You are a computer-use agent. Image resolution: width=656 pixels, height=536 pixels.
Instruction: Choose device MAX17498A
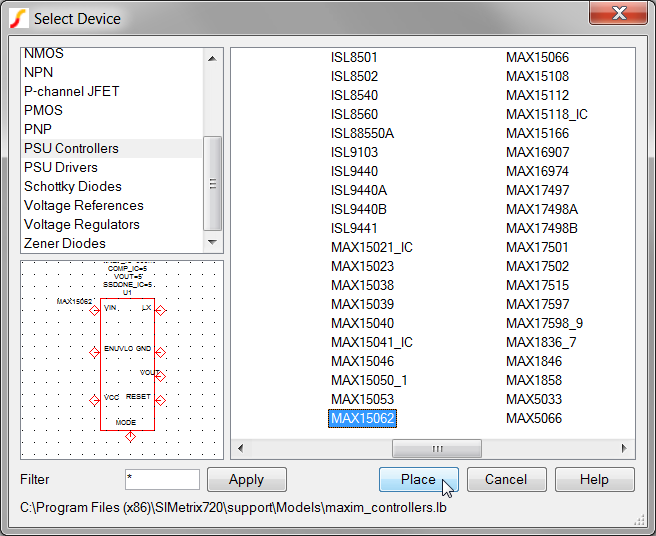[542, 209]
